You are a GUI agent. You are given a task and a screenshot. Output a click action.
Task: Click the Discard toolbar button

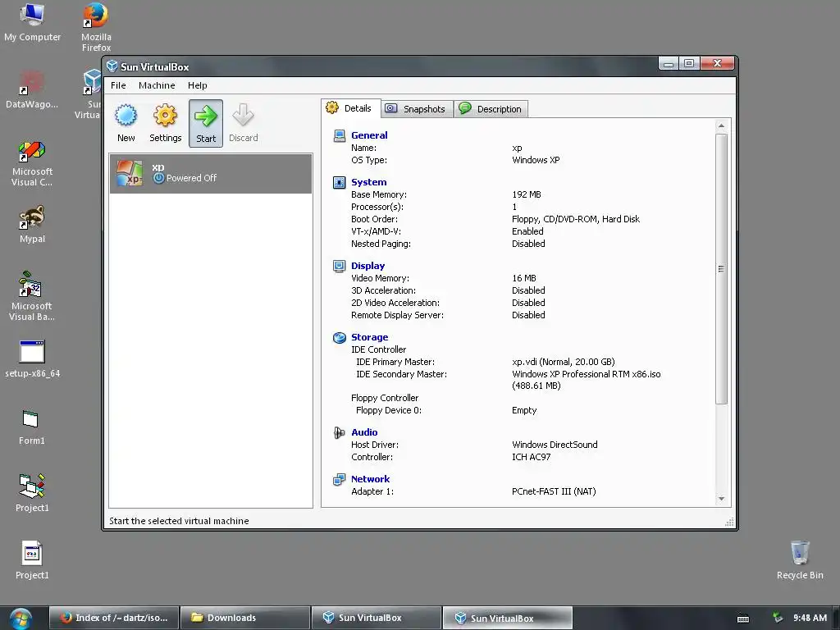pos(243,123)
